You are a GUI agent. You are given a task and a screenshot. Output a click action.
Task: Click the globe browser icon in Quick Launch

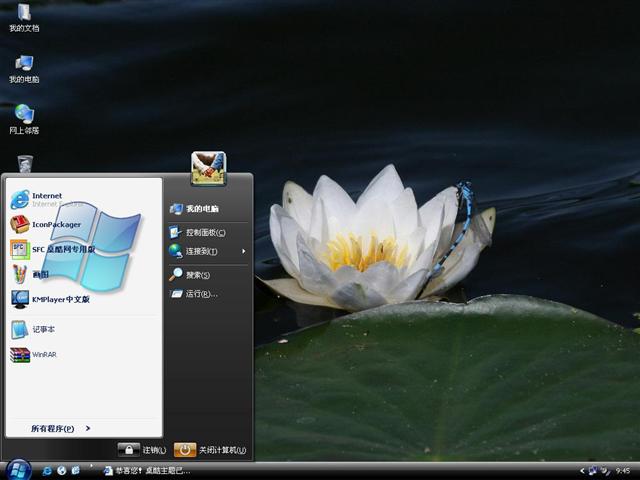click(62, 471)
